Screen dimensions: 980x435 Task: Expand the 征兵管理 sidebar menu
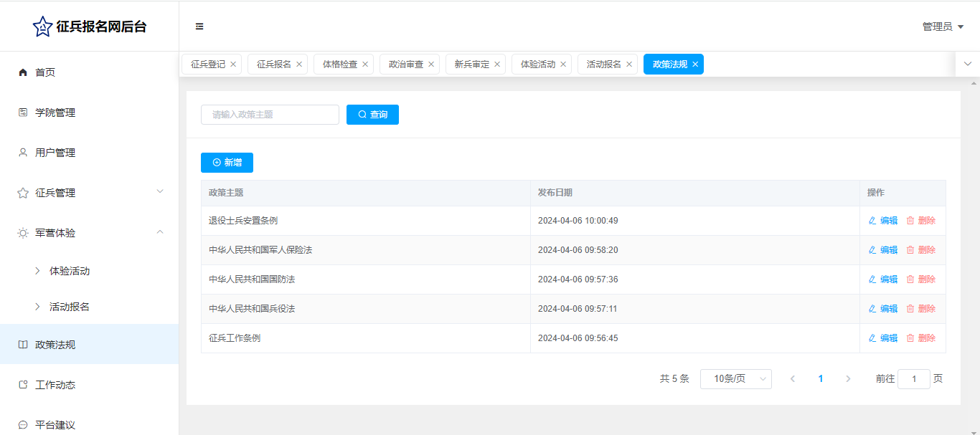click(160, 192)
